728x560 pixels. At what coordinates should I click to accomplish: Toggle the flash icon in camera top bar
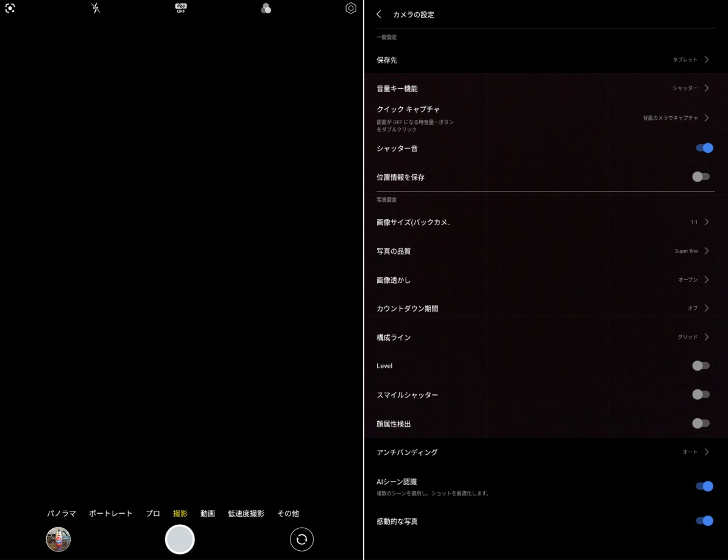[x=96, y=9]
